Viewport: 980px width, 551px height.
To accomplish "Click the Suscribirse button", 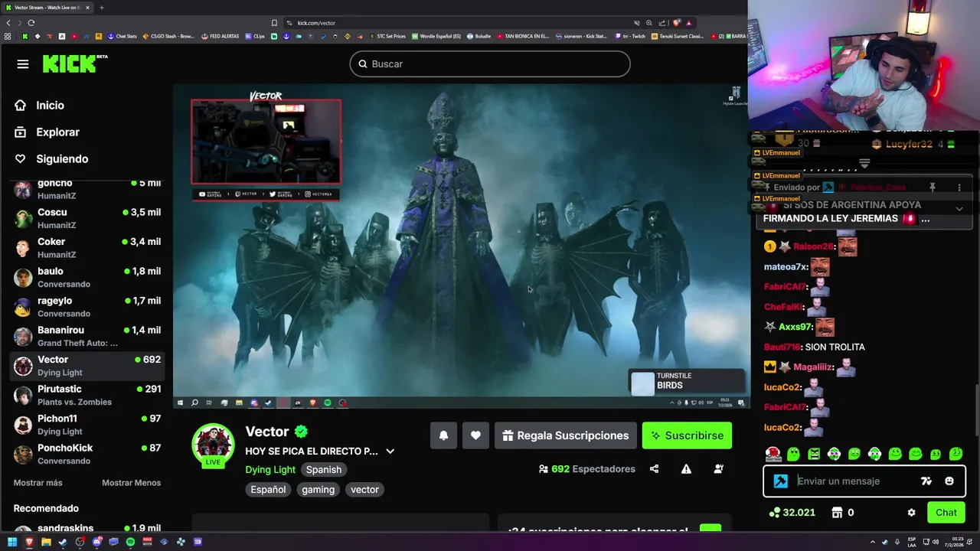I will click(687, 435).
